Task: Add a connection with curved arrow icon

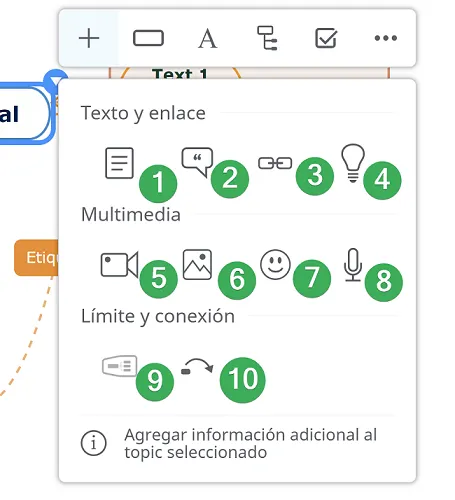Action: 197,366
